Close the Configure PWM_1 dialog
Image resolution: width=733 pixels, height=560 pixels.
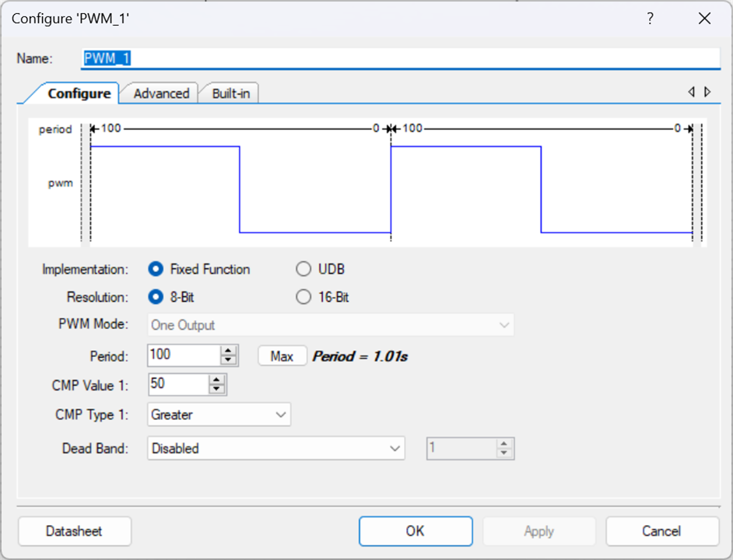[704, 19]
